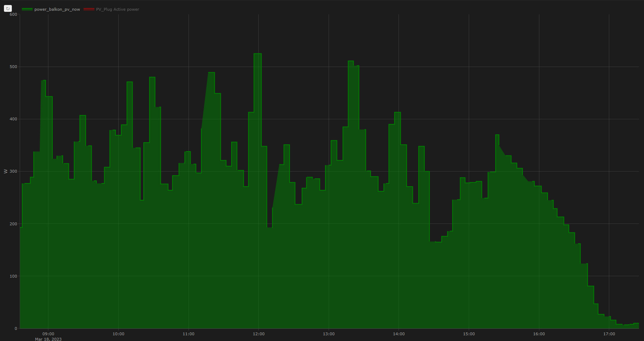Click the 13:00 time axis label
Screen dimensions: 644x341
click(x=329, y=334)
